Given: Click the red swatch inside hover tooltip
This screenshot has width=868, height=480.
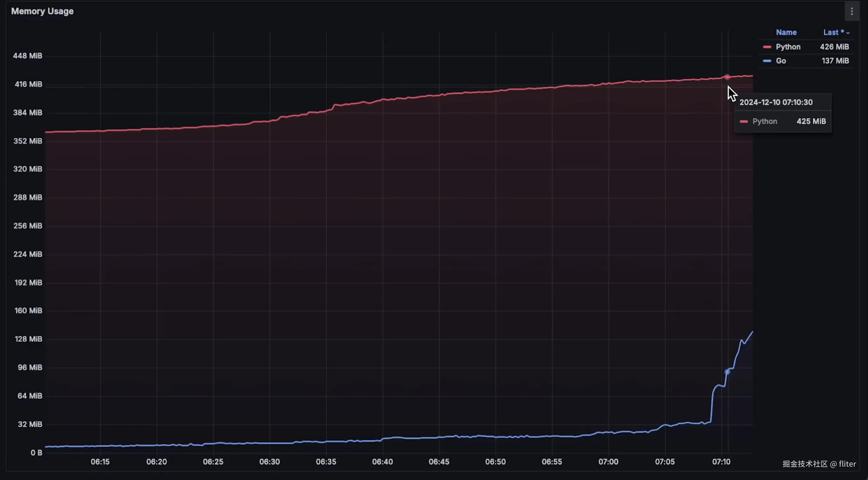Looking at the screenshot, I should [744, 122].
